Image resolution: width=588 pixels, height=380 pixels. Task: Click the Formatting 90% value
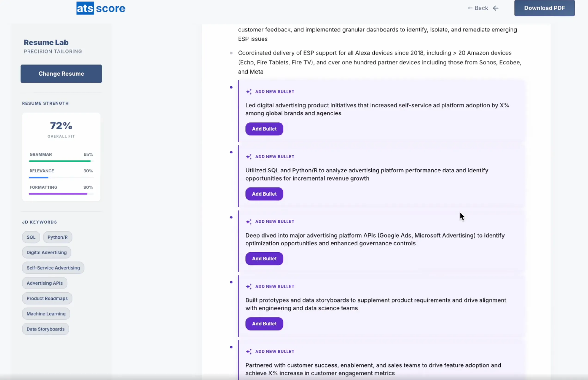point(88,187)
